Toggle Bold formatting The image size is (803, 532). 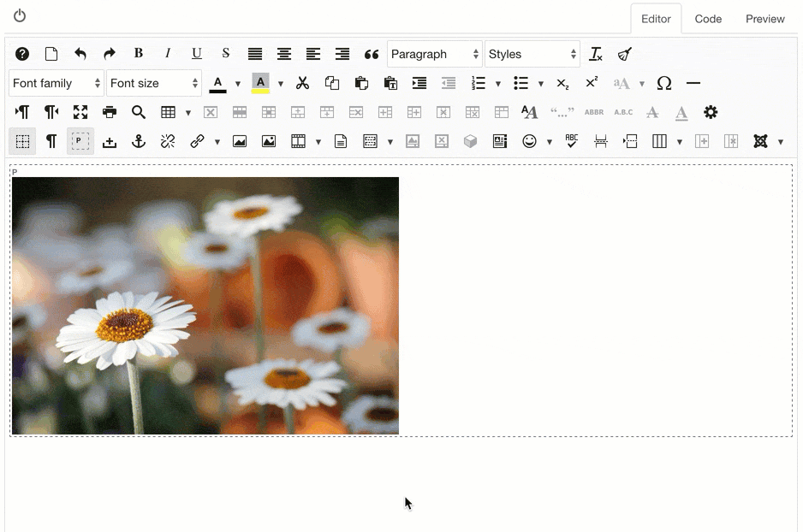pos(138,54)
